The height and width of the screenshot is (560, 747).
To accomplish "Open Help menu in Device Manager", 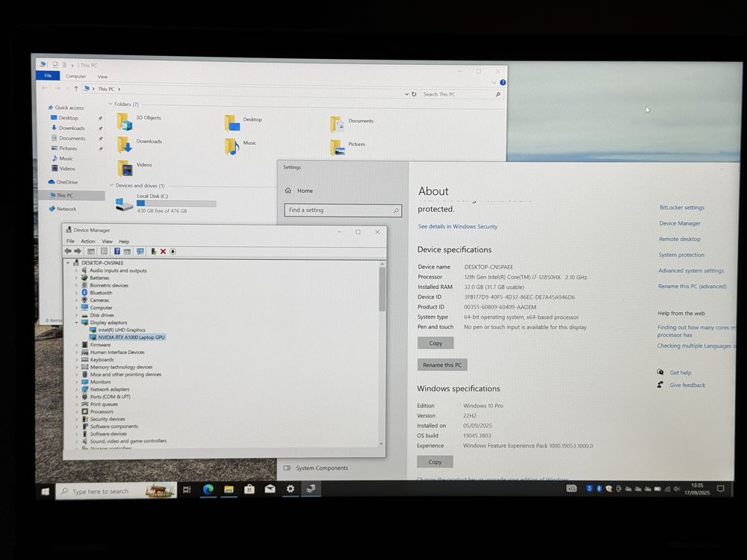I will point(124,241).
